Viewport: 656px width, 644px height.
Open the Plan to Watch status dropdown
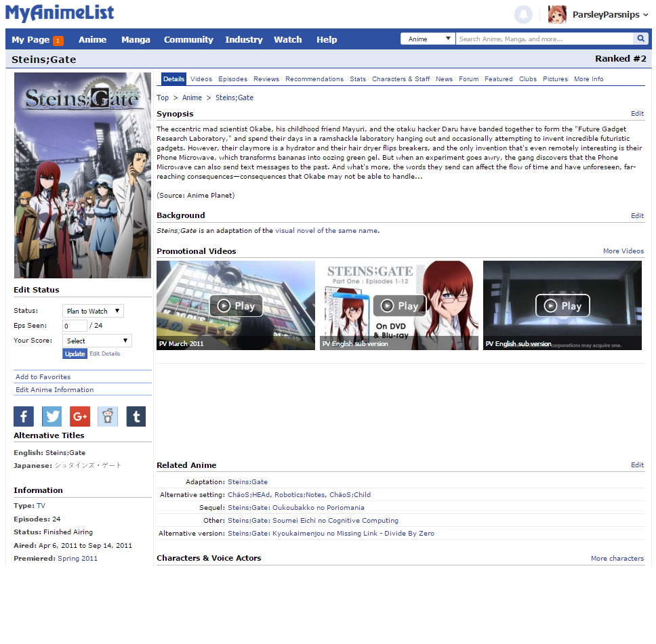(93, 311)
